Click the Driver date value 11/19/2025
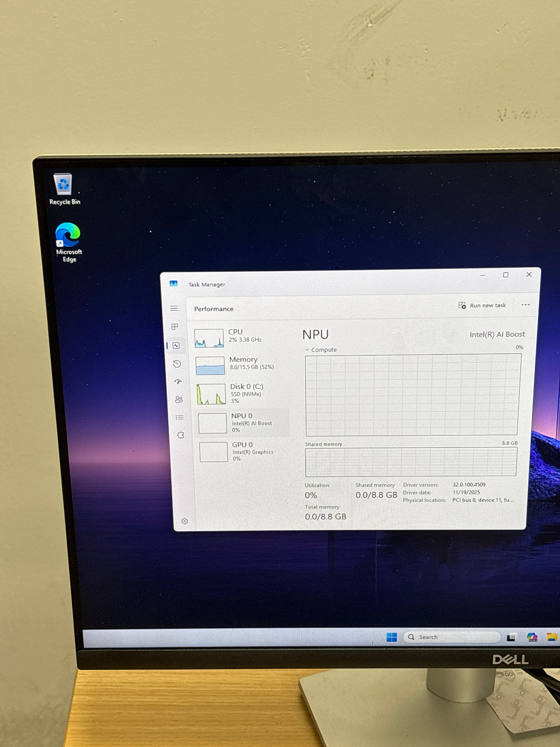 click(466, 492)
